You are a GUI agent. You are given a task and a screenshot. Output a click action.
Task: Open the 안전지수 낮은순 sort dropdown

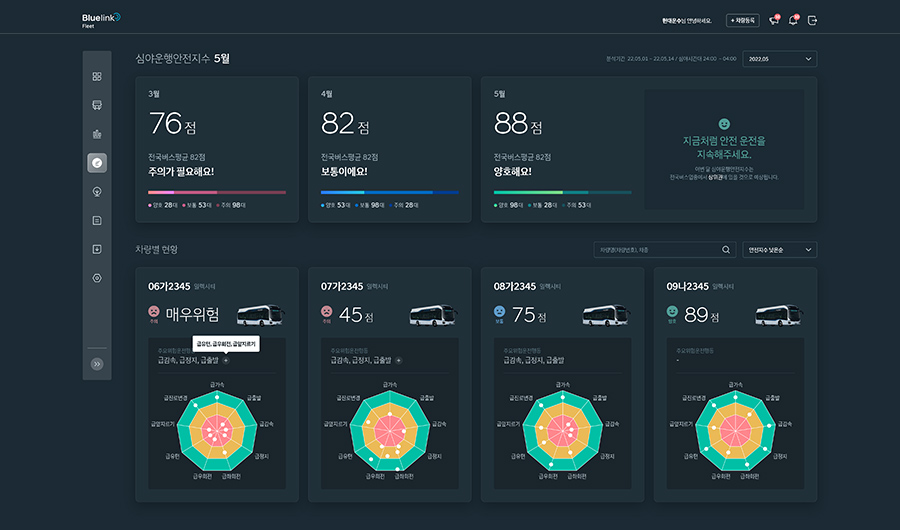(x=779, y=250)
